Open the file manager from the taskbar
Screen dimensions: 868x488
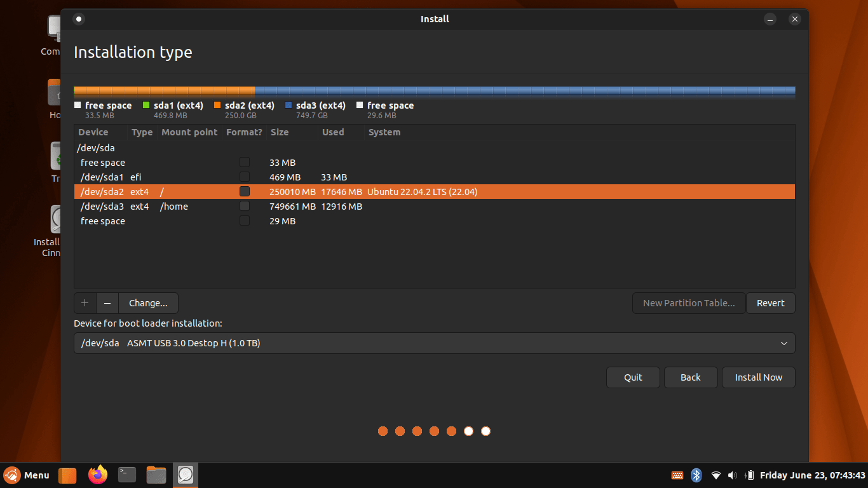156,475
